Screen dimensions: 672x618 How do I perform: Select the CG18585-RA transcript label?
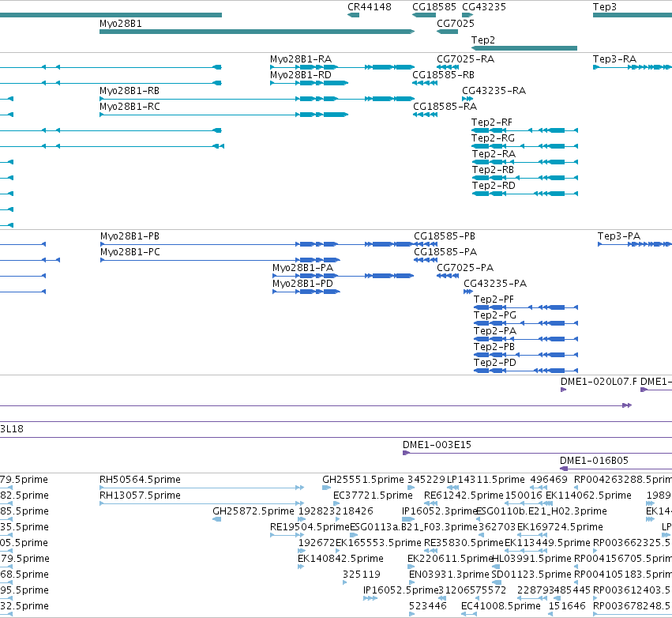tap(445, 107)
